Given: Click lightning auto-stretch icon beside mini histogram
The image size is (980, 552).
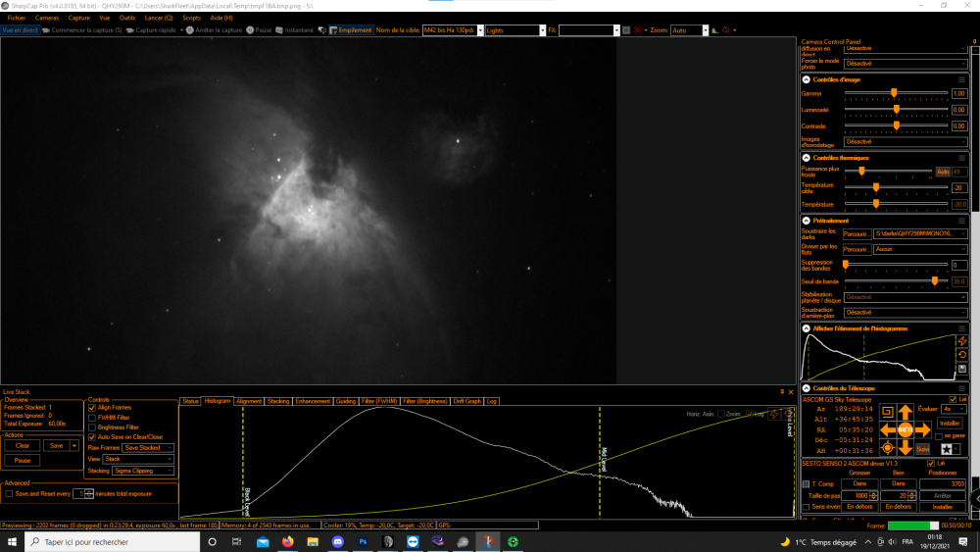Looking at the screenshot, I should [x=962, y=341].
